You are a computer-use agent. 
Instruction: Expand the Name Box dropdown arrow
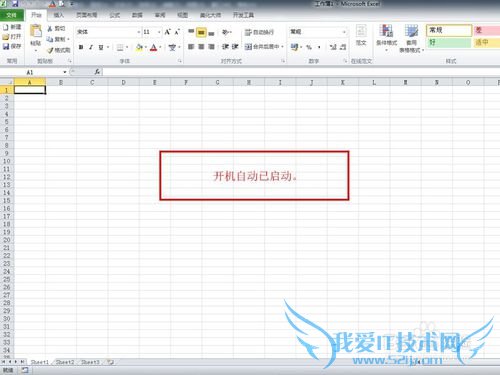tap(65, 72)
